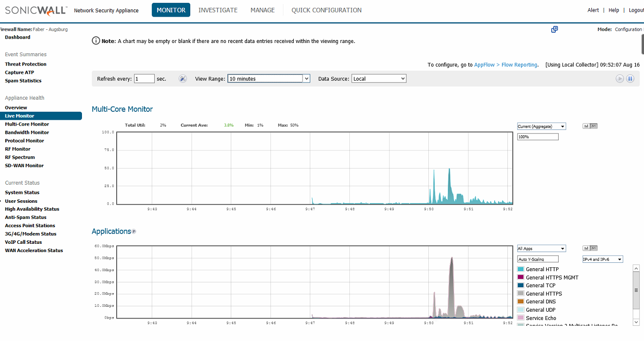
Task: Click the Alert link in the header
Action: [593, 10]
